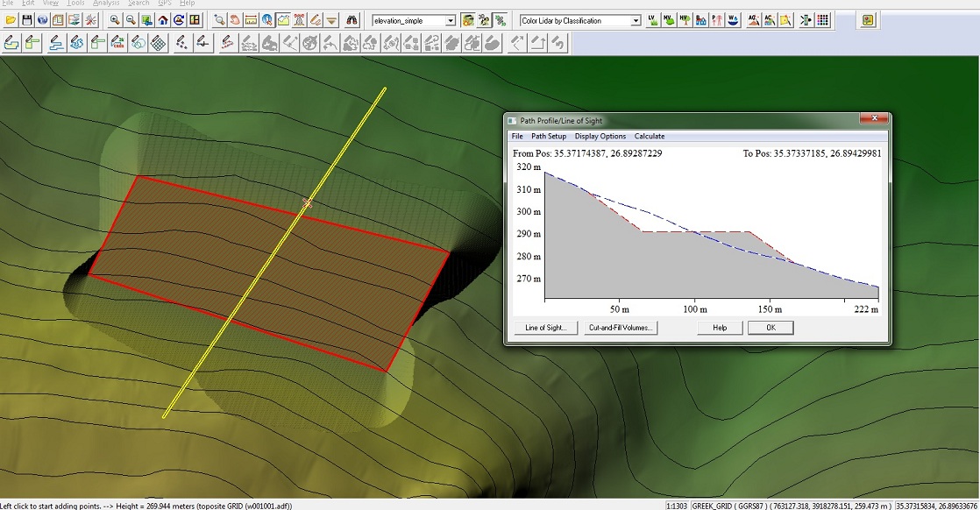Click the yellow path profile line
This screenshot has width=980, height=510.
(x=275, y=251)
